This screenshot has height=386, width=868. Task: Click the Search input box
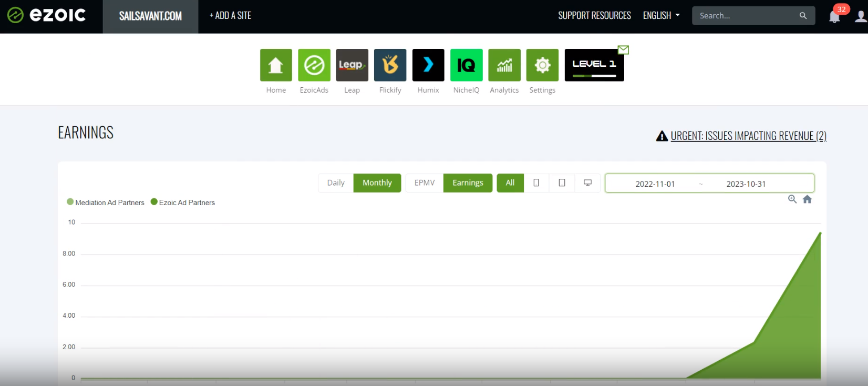753,16
